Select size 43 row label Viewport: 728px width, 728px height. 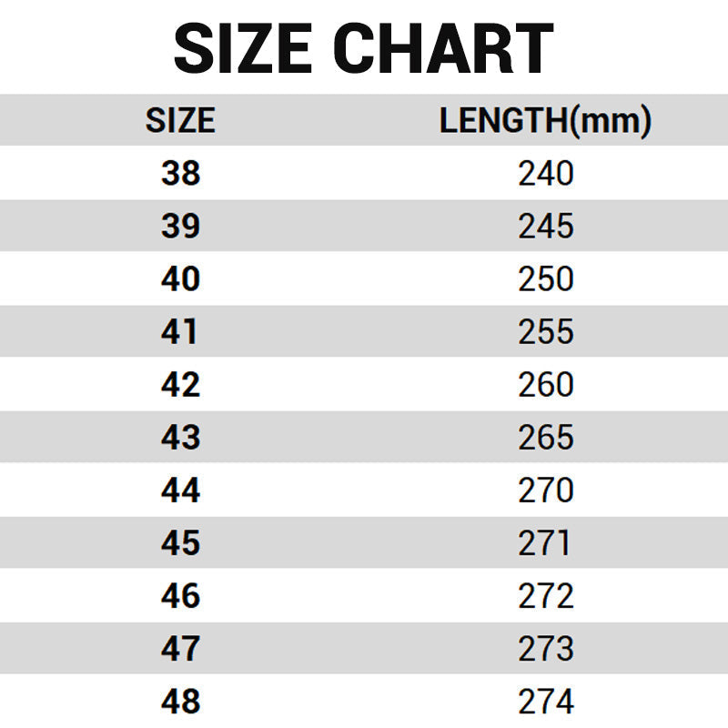coord(180,437)
